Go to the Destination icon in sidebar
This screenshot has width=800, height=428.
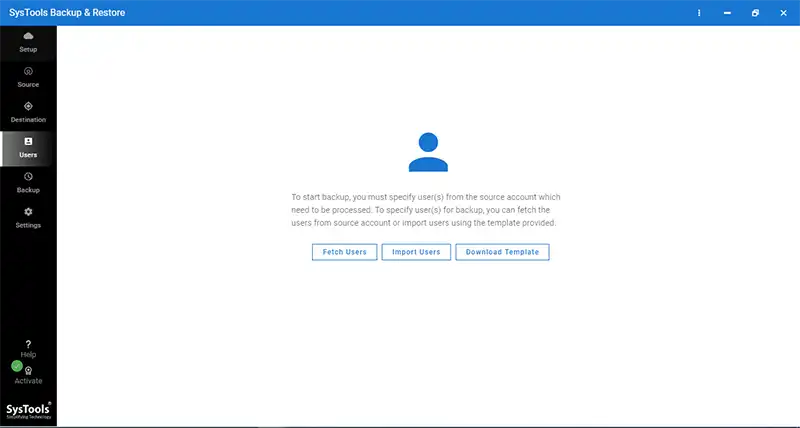(28, 106)
